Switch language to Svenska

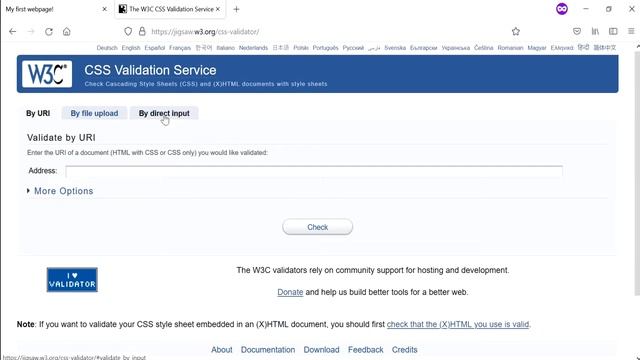coord(395,48)
